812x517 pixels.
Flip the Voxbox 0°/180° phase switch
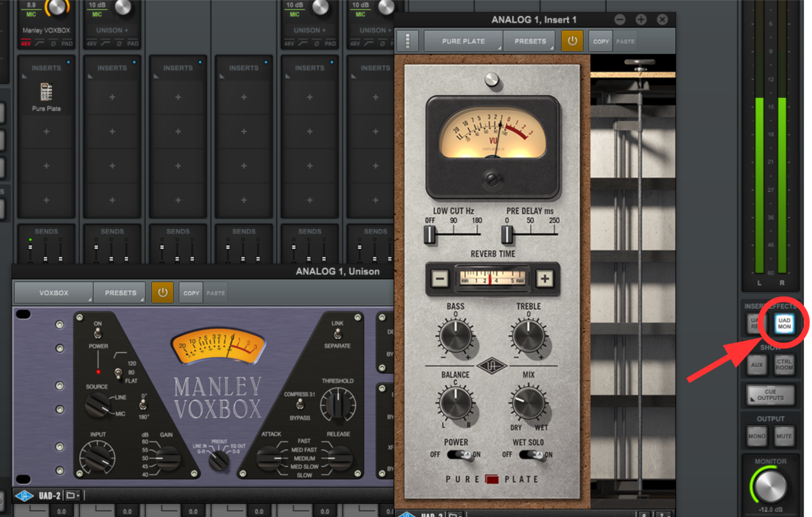coord(143,405)
